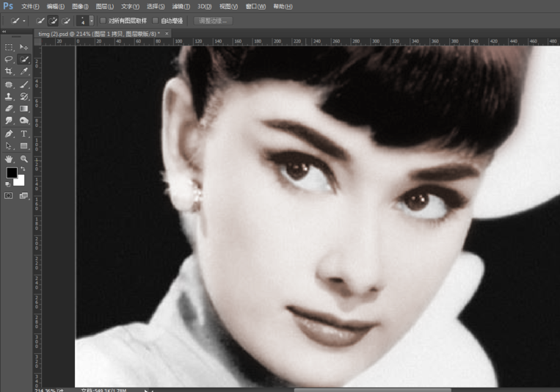Enable 自动增强 checkbox

(156, 21)
